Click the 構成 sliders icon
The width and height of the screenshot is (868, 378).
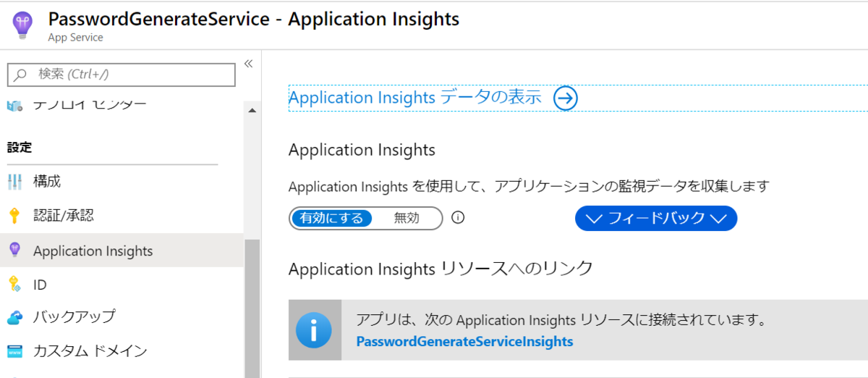[x=14, y=182]
